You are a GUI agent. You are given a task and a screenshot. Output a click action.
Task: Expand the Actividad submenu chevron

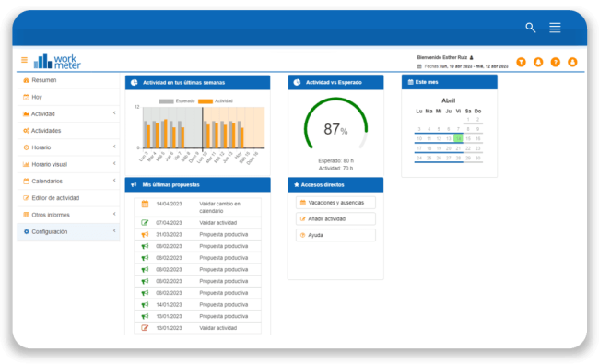click(114, 113)
